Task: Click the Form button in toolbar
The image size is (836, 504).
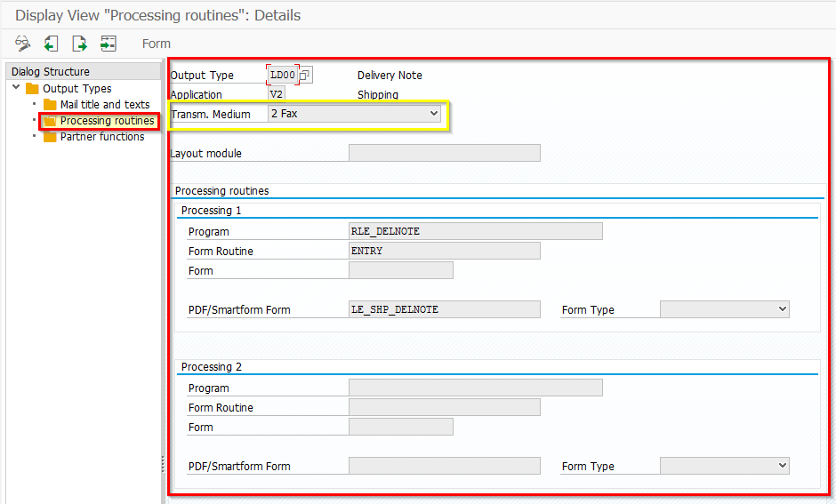Action: [x=157, y=44]
